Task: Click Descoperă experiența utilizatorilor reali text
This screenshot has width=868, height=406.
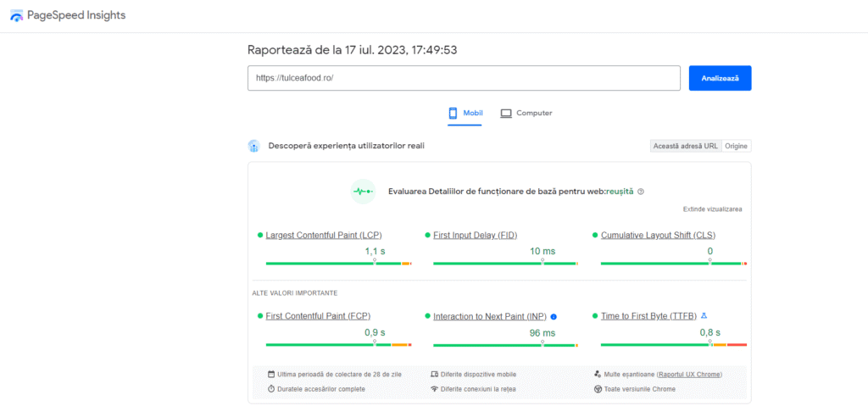Action: coord(347,146)
